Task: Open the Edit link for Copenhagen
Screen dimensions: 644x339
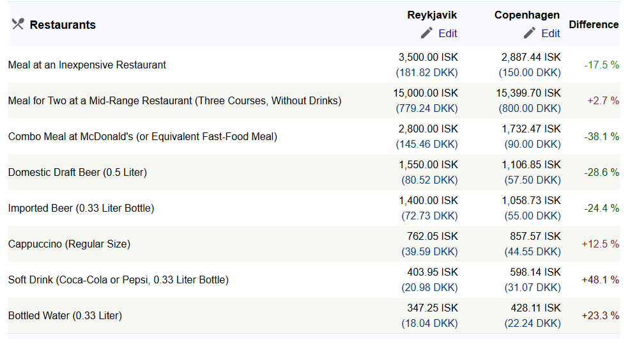Action: pos(550,33)
